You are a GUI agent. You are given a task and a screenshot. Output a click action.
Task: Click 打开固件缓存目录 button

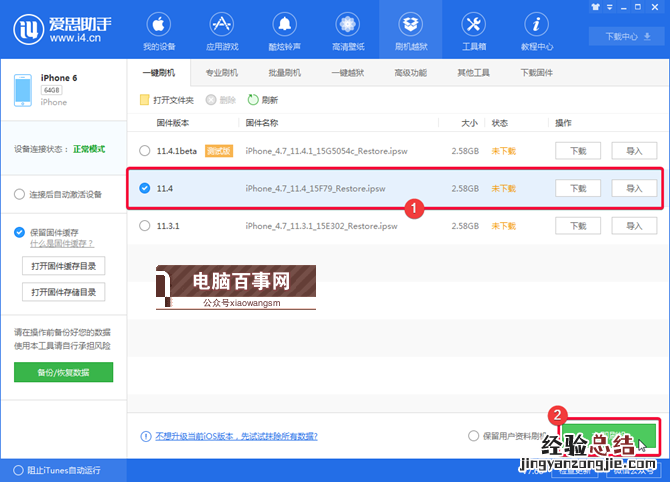[x=63, y=266]
